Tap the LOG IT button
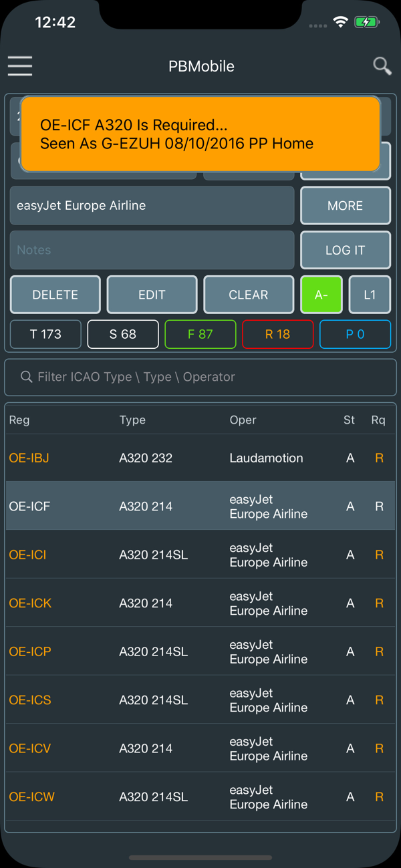The height and width of the screenshot is (868, 401). pyautogui.click(x=346, y=250)
